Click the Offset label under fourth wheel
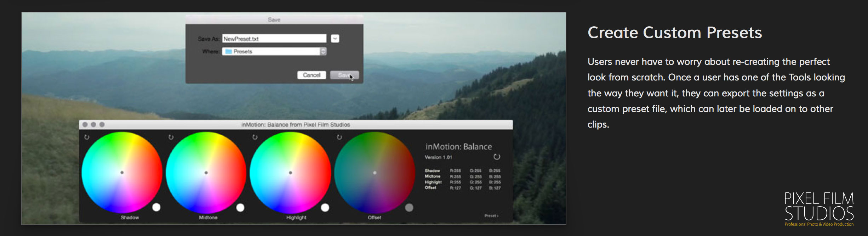Image resolution: width=868 pixels, height=236 pixels. [375, 217]
